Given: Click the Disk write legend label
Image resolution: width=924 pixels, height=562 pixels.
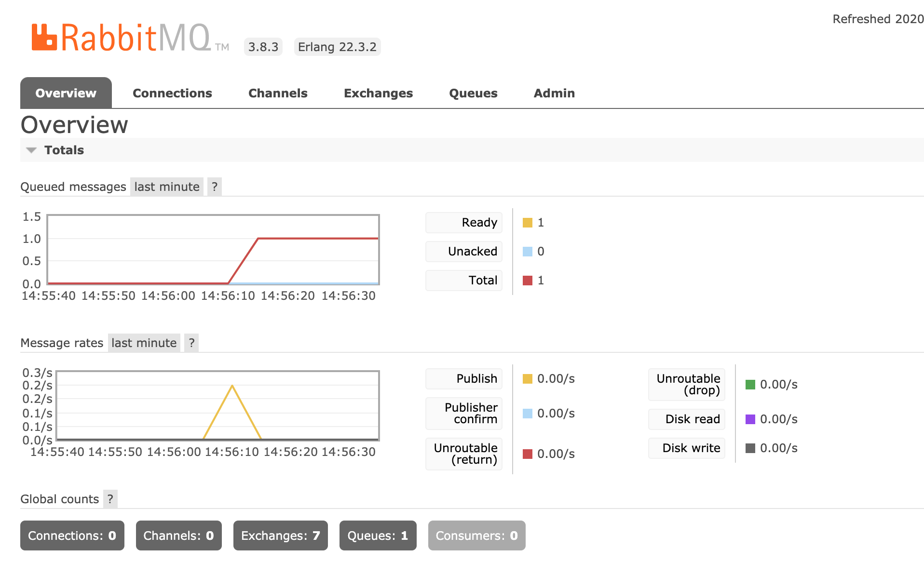Looking at the screenshot, I should click(x=687, y=448).
